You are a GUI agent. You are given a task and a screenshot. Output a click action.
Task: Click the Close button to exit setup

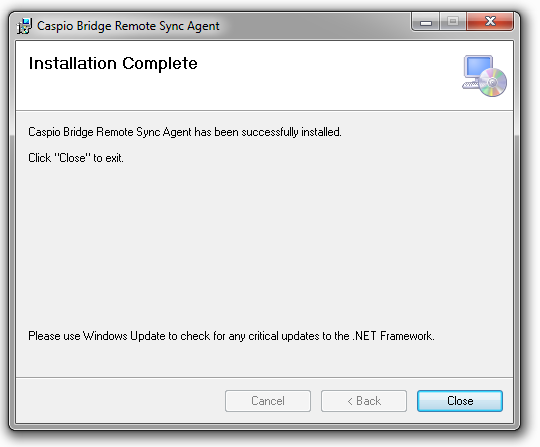click(460, 401)
